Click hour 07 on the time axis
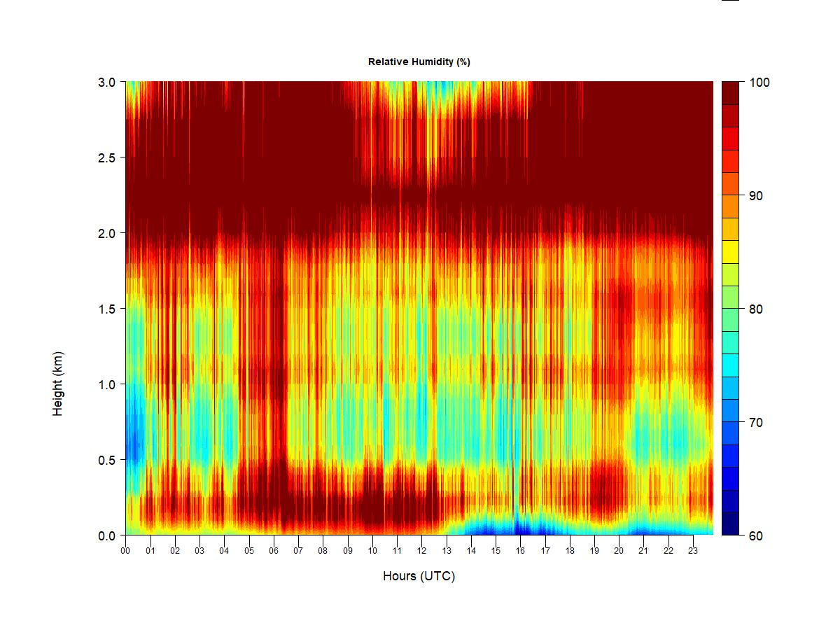This screenshot has width=840, height=630. click(x=298, y=551)
